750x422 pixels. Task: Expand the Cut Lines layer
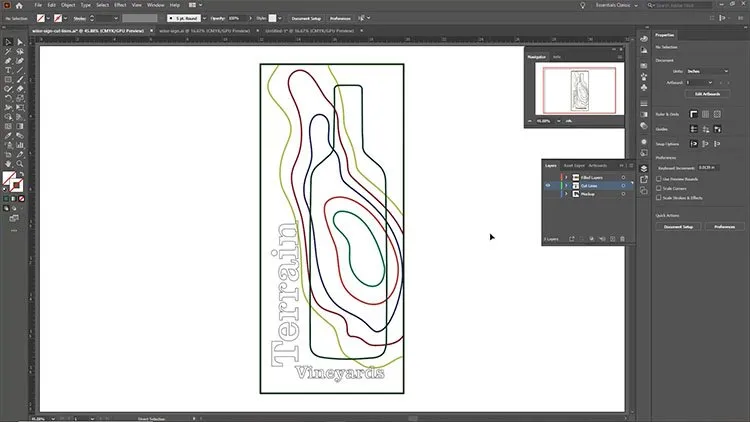point(566,186)
